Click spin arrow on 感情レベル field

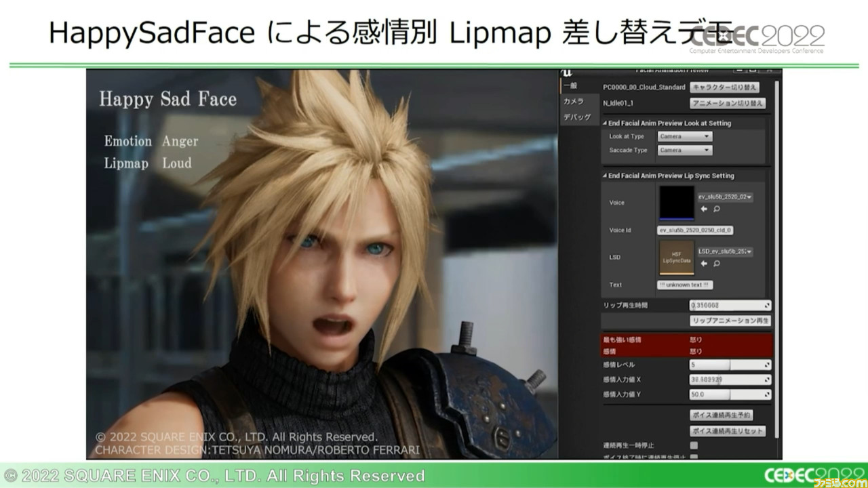pyautogui.click(x=768, y=365)
